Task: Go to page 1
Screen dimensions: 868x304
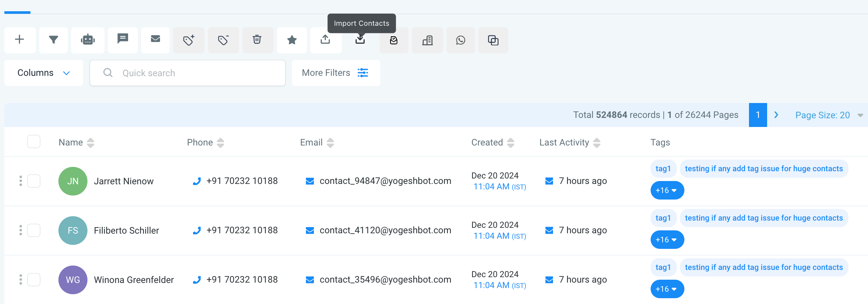Action: 758,115
